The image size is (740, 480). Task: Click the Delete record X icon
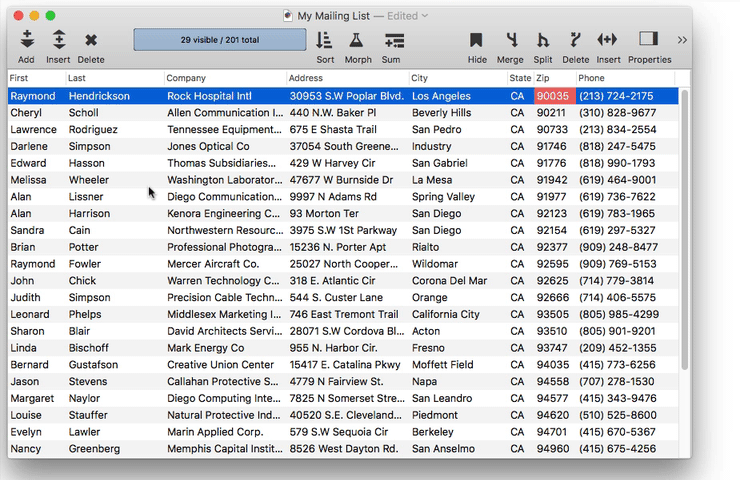coord(91,40)
